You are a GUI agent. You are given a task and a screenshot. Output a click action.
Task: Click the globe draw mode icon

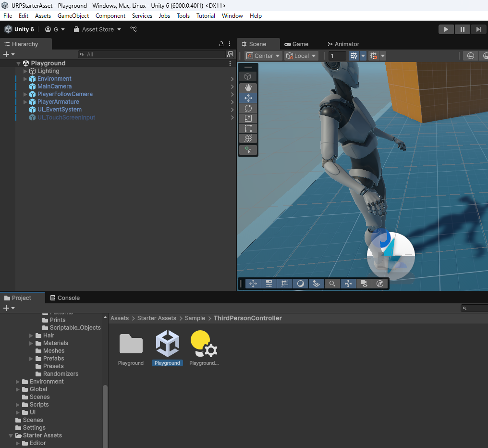pos(471,56)
